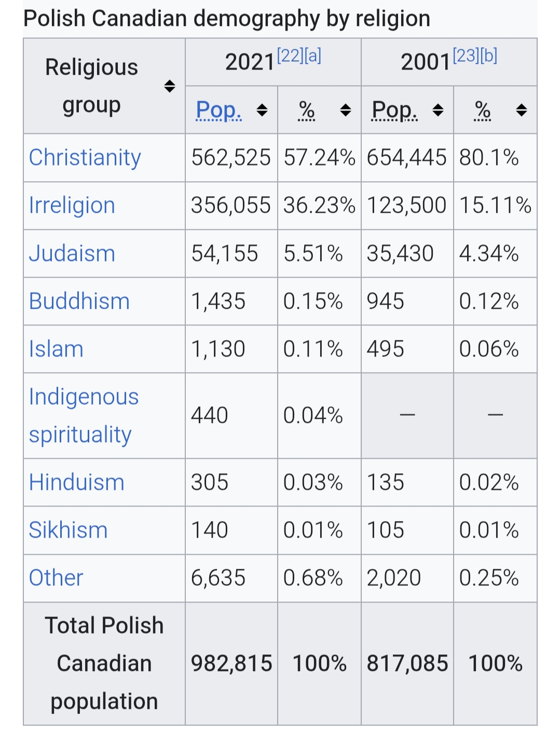
Task: Click the Pop. abbreviation under 2021
Action: tap(218, 110)
